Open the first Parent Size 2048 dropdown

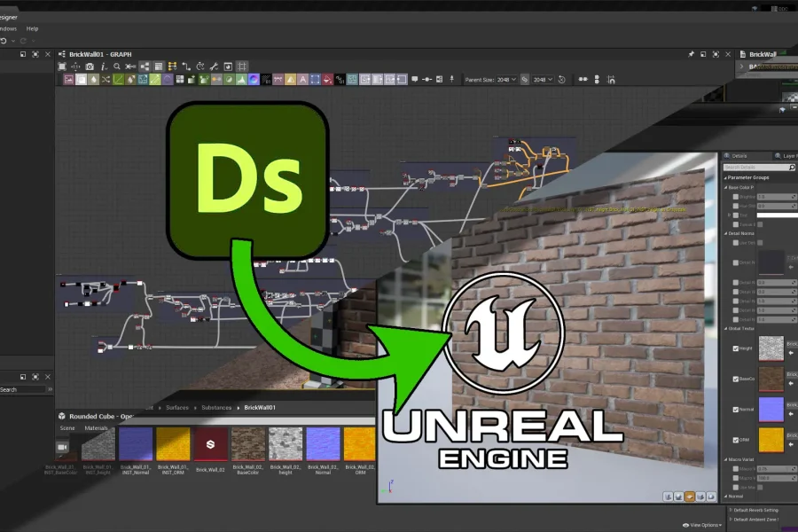[507, 80]
